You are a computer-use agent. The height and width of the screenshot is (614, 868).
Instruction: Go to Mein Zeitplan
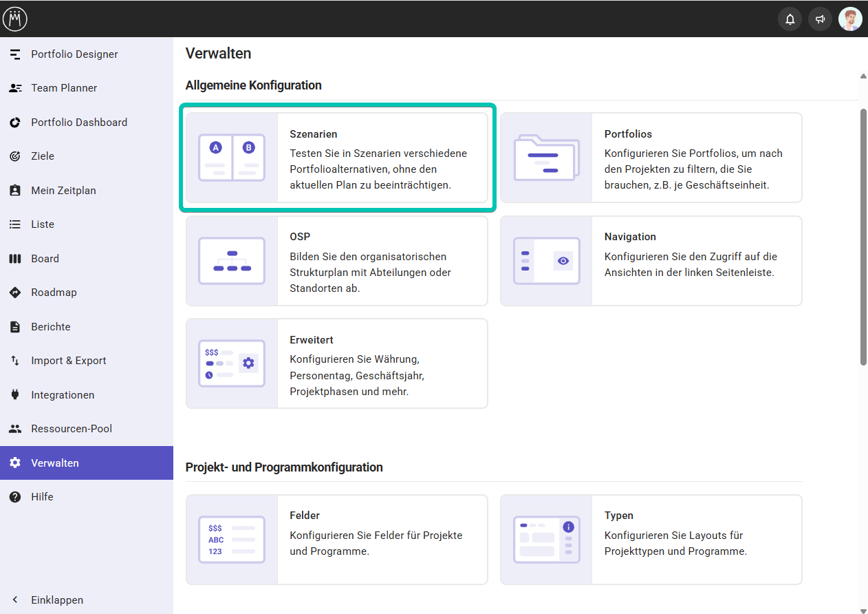[x=63, y=191]
